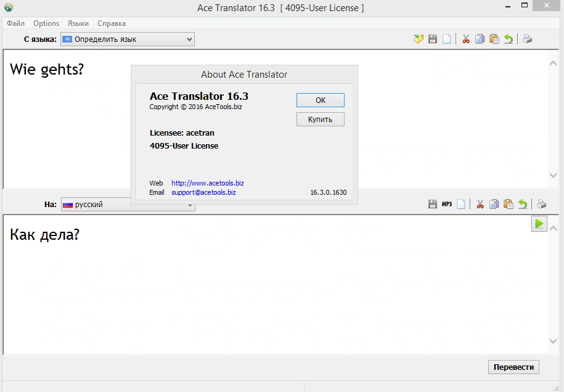The width and height of the screenshot is (564, 392).
Task: Click translated text 'Как дела?'
Action: click(x=44, y=234)
